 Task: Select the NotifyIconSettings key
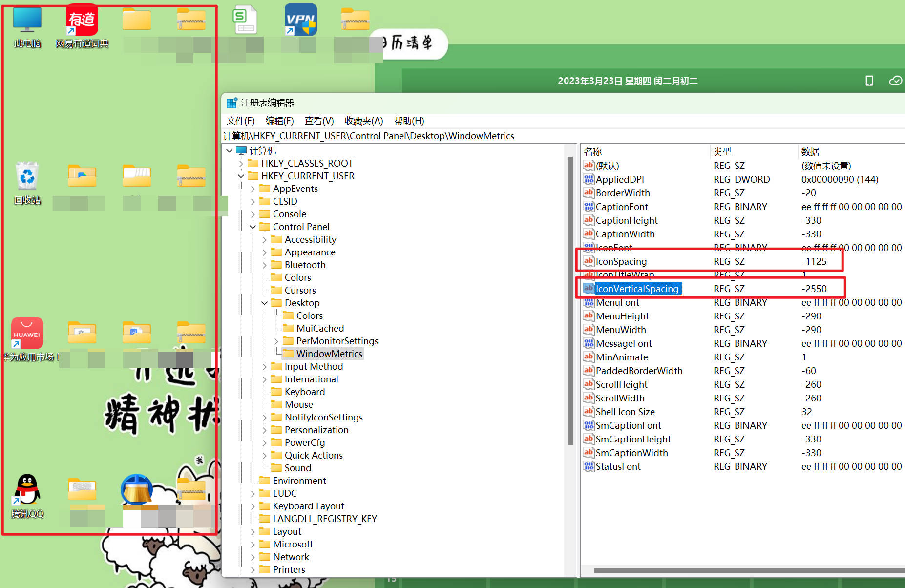coord(323,417)
